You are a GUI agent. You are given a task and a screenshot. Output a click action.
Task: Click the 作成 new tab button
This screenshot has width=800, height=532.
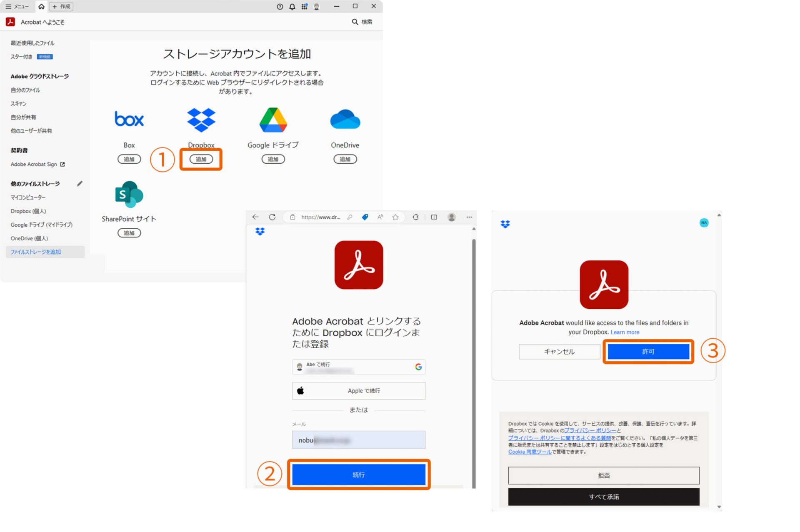click(x=61, y=7)
